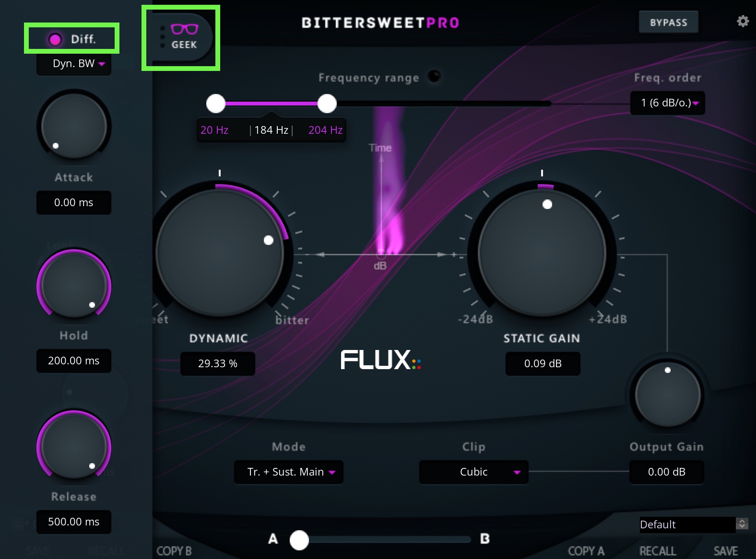Image resolution: width=756 pixels, height=559 pixels.
Task: Toggle the GEEK glasses panel button
Action: click(x=184, y=37)
